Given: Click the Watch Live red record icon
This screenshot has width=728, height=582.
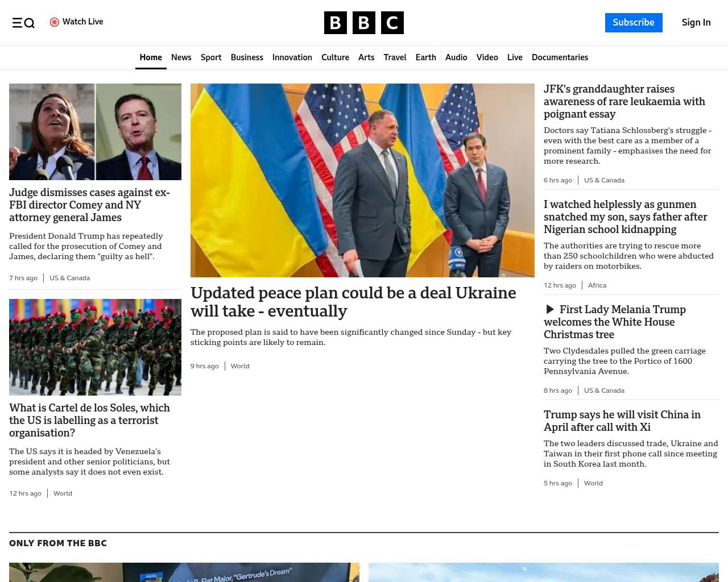Looking at the screenshot, I should point(55,22).
